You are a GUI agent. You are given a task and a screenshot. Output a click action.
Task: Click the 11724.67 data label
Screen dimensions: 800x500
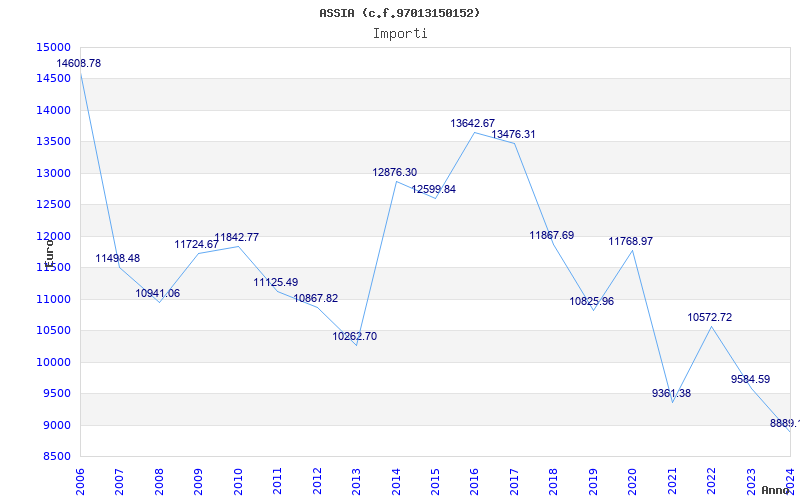point(196,244)
